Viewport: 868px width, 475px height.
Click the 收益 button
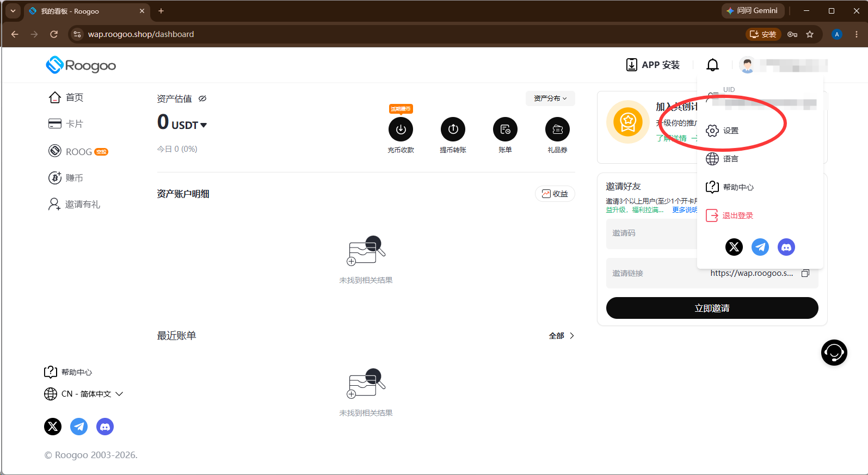point(555,194)
